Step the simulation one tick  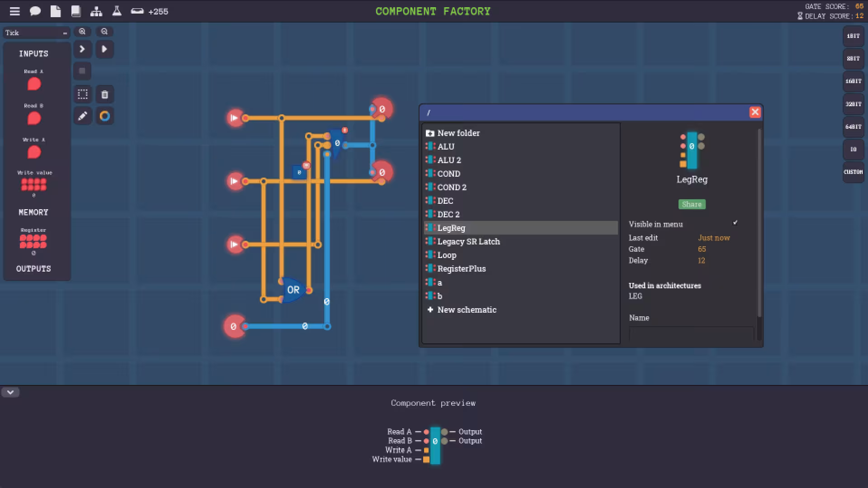[82, 49]
